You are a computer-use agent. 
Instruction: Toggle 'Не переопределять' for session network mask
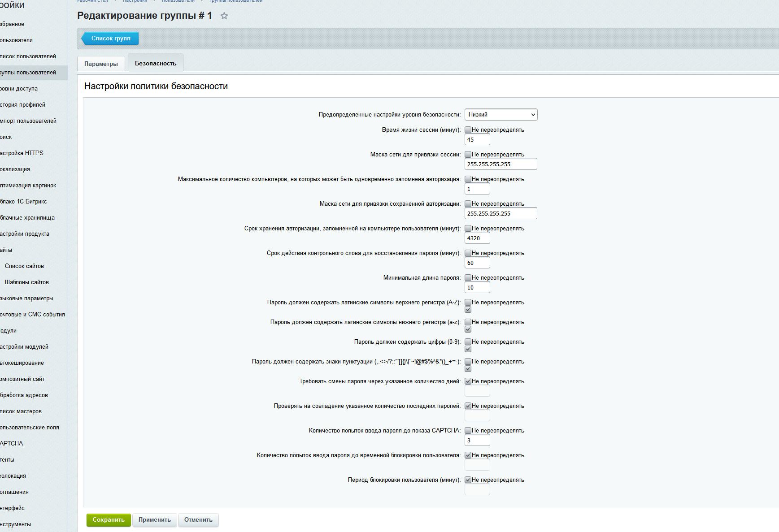(x=468, y=155)
